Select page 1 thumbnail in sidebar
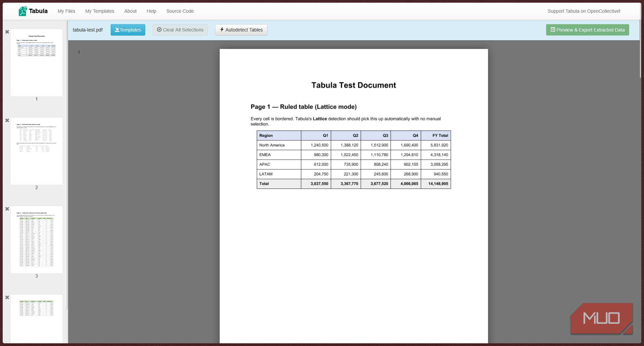Screen dimensions: 644x346 (x=37, y=63)
